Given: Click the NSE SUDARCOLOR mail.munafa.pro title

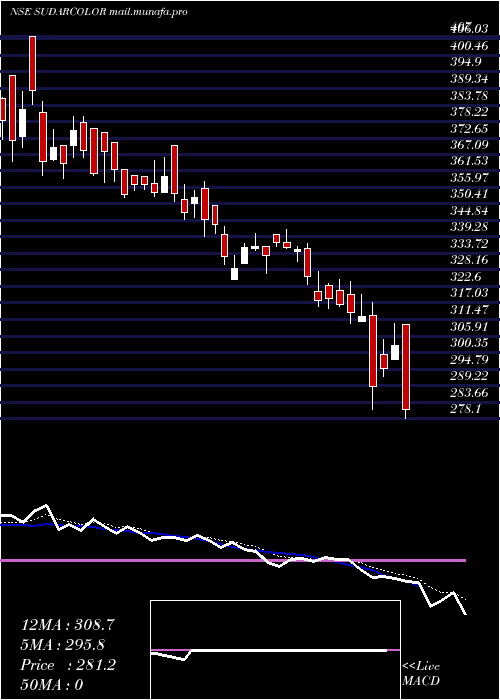Looking at the screenshot, I should (98, 12).
